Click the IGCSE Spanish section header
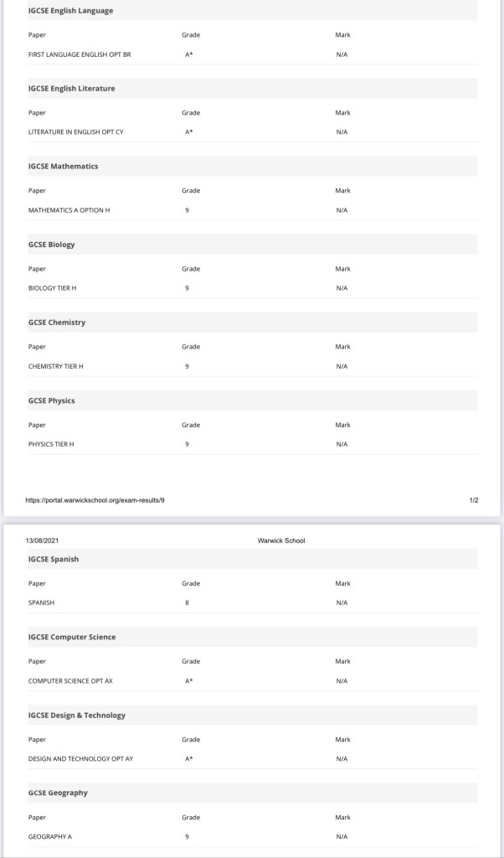The width and height of the screenshot is (504, 858). click(x=54, y=559)
